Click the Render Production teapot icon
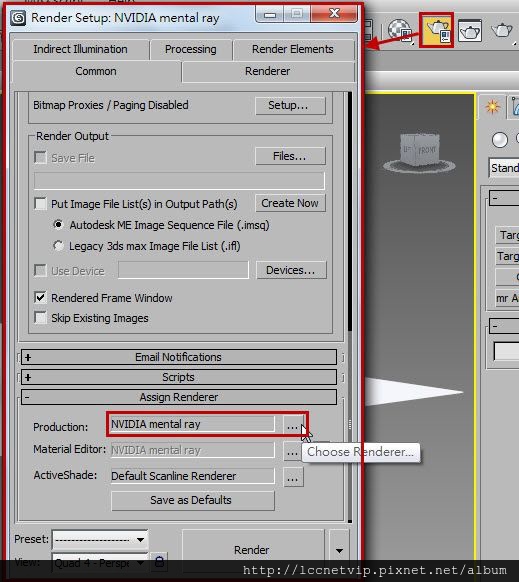Viewport: 519px width, 582px height. click(502, 30)
